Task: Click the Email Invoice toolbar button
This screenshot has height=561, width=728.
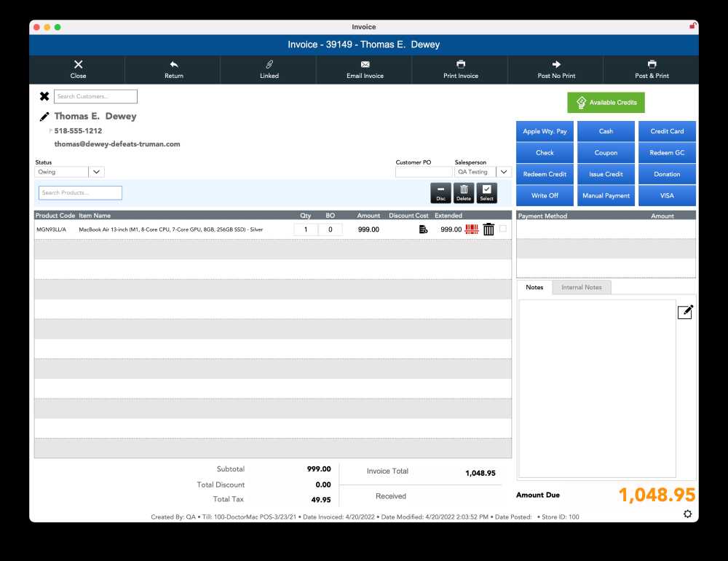Action: coord(365,70)
